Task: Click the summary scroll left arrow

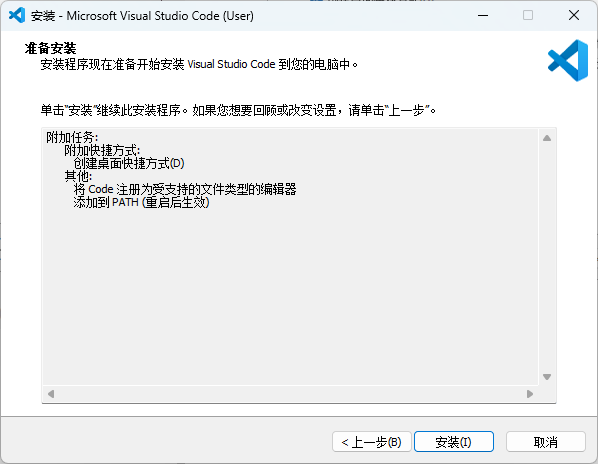Action: (51, 394)
